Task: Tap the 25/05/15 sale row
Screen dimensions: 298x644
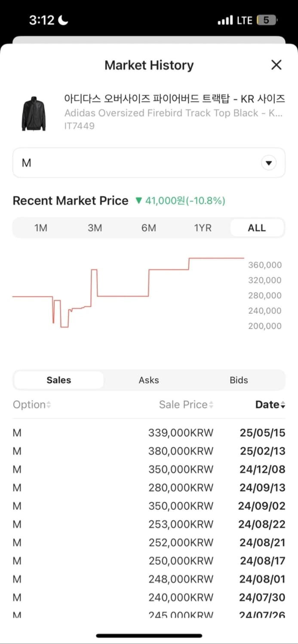Action: pyautogui.click(x=149, y=433)
